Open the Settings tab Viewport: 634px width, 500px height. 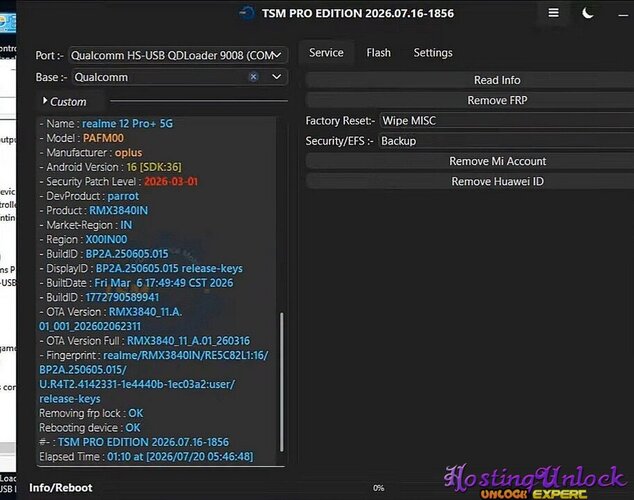click(433, 53)
